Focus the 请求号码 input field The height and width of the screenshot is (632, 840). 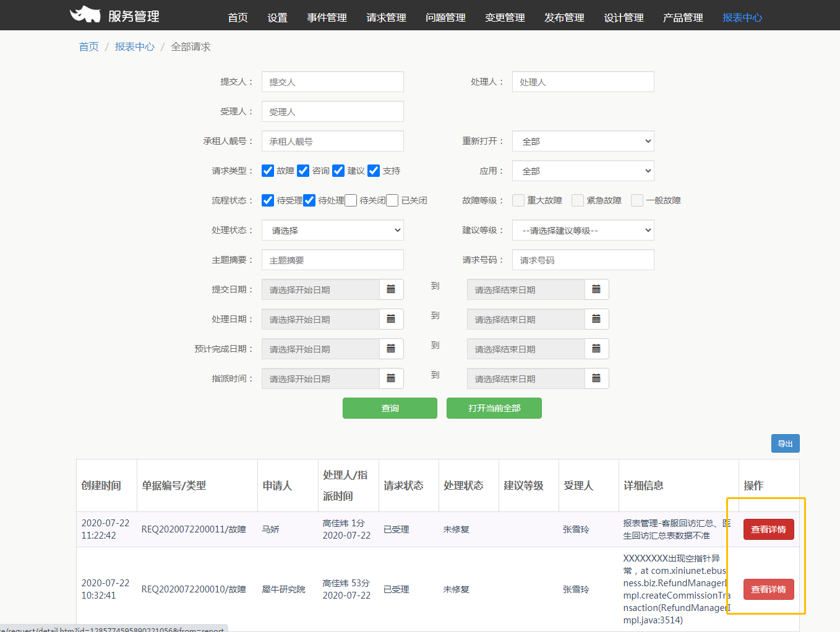(x=583, y=260)
